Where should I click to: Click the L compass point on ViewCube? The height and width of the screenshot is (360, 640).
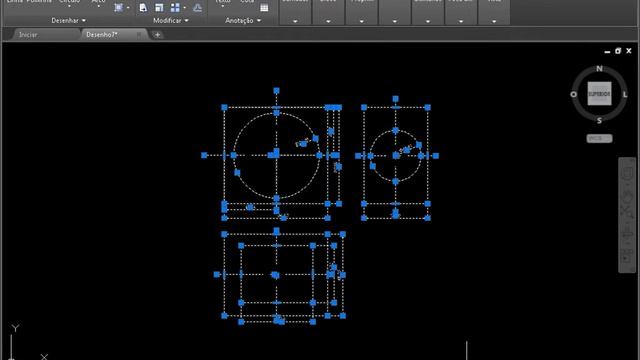tap(625, 94)
